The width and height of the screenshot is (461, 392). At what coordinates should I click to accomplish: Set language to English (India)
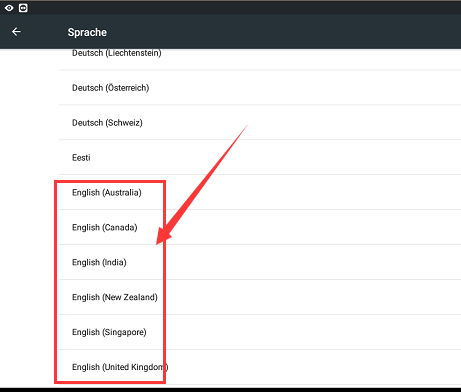coord(260,262)
